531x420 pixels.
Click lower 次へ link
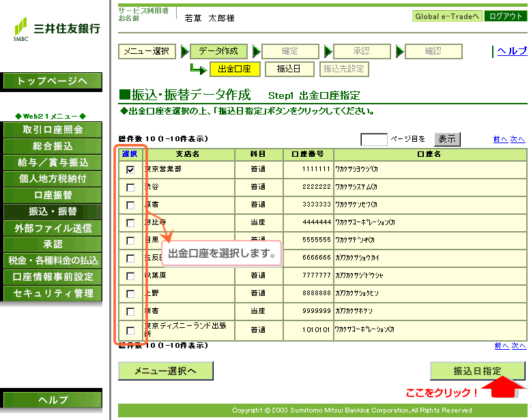519,346
